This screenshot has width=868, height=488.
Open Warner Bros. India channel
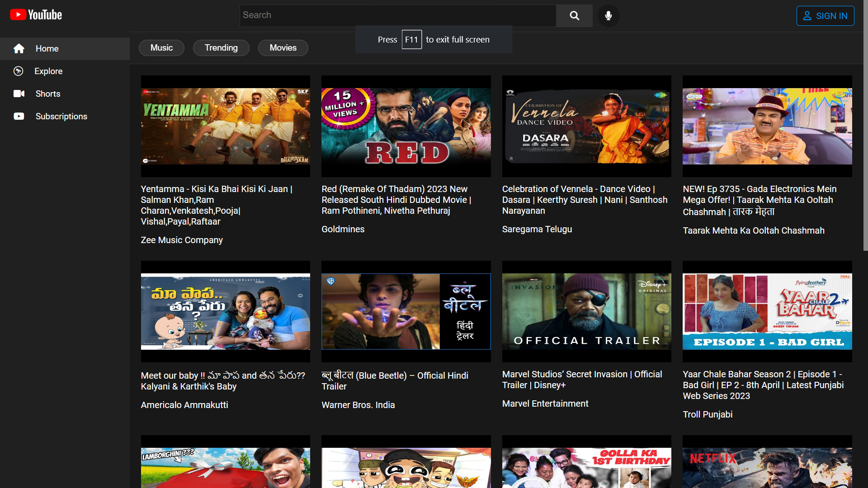tap(358, 405)
